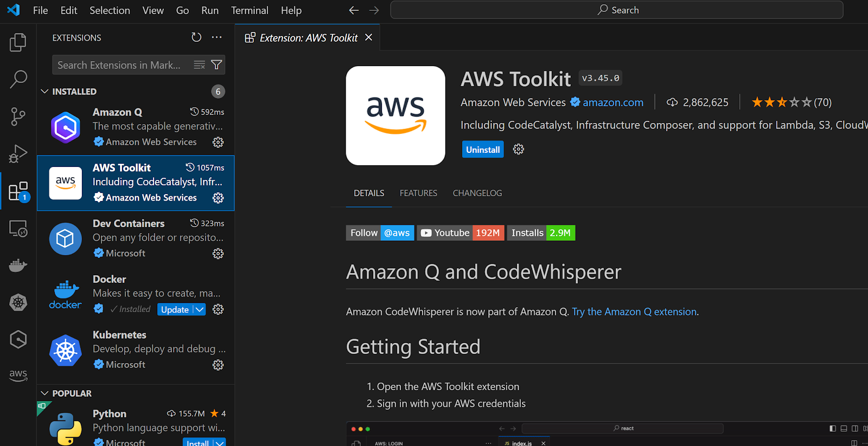868x446 pixels.
Task: Click the AWS Toolkit large logo
Action: click(x=395, y=115)
